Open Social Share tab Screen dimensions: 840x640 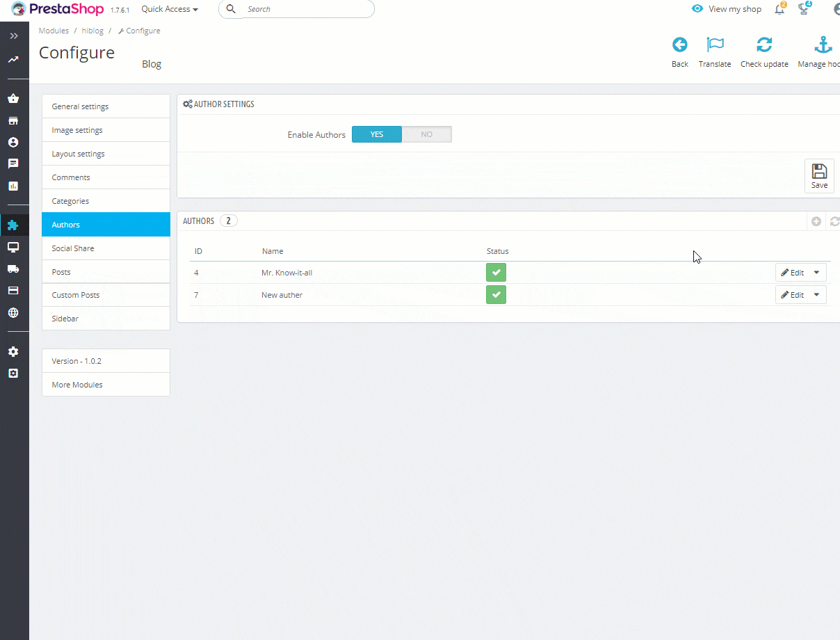[106, 248]
